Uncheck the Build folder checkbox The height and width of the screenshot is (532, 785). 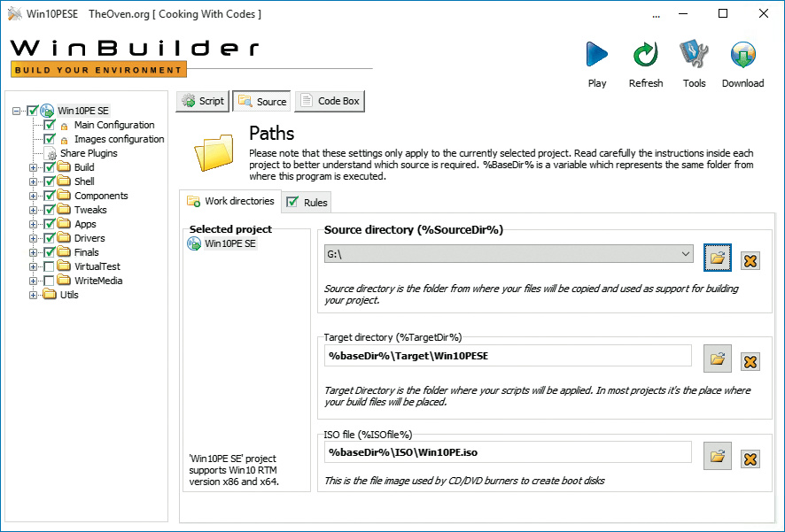pyautogui.click(x=49, y=167)
